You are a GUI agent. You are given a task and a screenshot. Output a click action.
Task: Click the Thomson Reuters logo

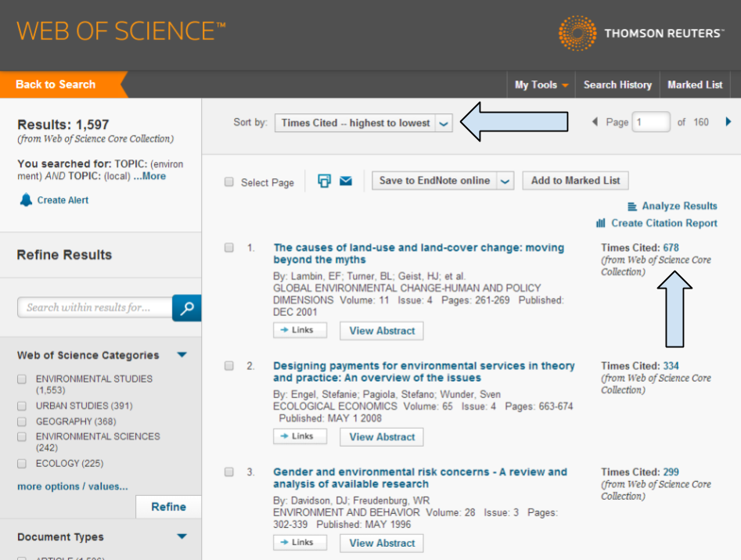point(641,33)
